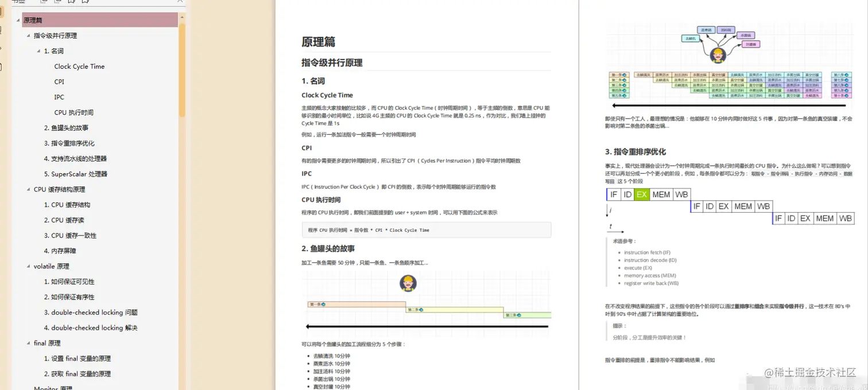Screen dimensions: 868x390
Task: Click the register write back (WB) list item
Action: coord(651,283)
